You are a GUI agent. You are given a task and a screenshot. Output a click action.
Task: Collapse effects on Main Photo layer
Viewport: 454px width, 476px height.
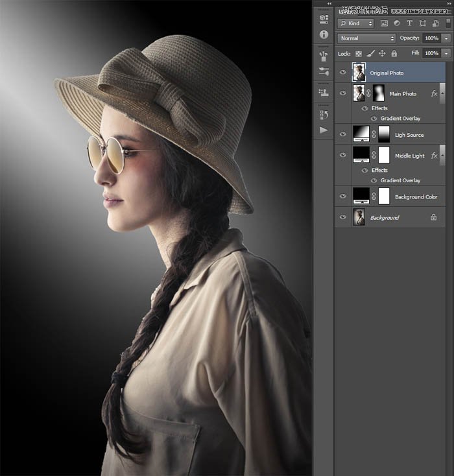click(x=443, y=93)
